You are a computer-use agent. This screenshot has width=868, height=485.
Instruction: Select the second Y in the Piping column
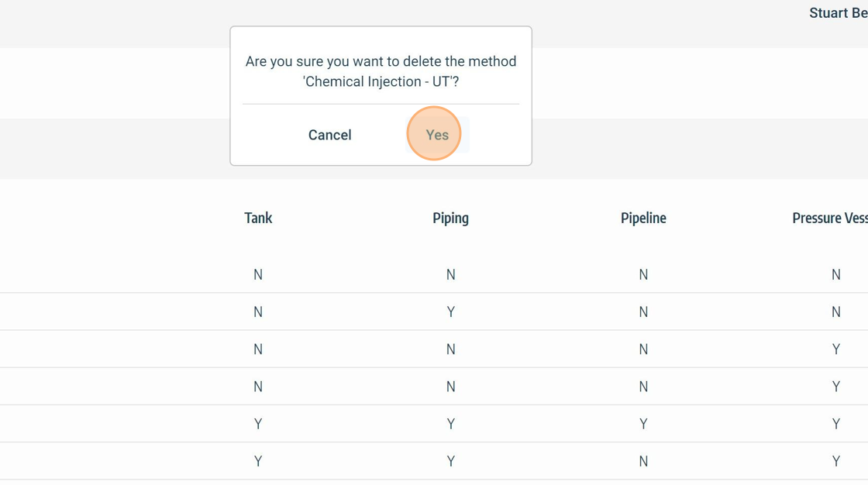450,424
